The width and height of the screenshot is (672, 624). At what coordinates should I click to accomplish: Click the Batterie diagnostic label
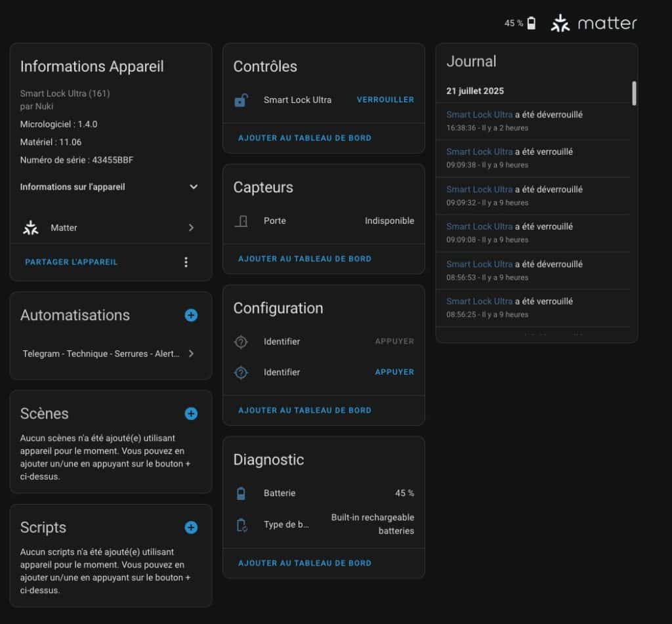pyautogui.click(x=280, y=493)
